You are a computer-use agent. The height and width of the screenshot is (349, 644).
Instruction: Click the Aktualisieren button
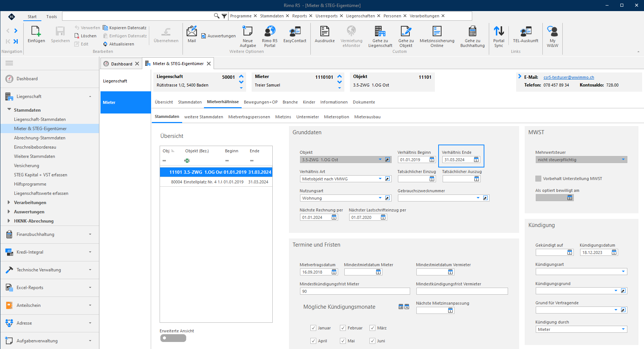pos(118,44)
